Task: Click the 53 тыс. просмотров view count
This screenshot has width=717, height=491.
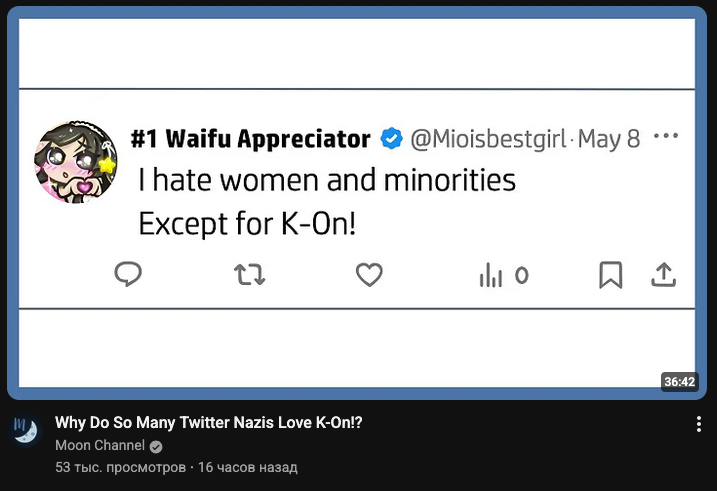Action: (120, 467)
